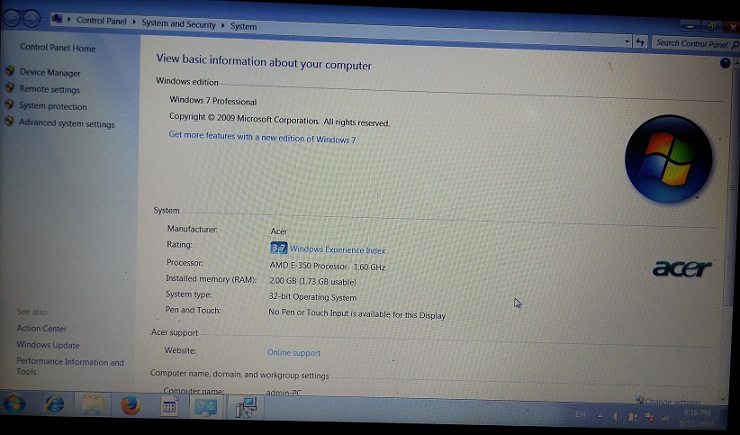Click the Windows 7 Professional text
Screen dimensions: 740x435
213,100
